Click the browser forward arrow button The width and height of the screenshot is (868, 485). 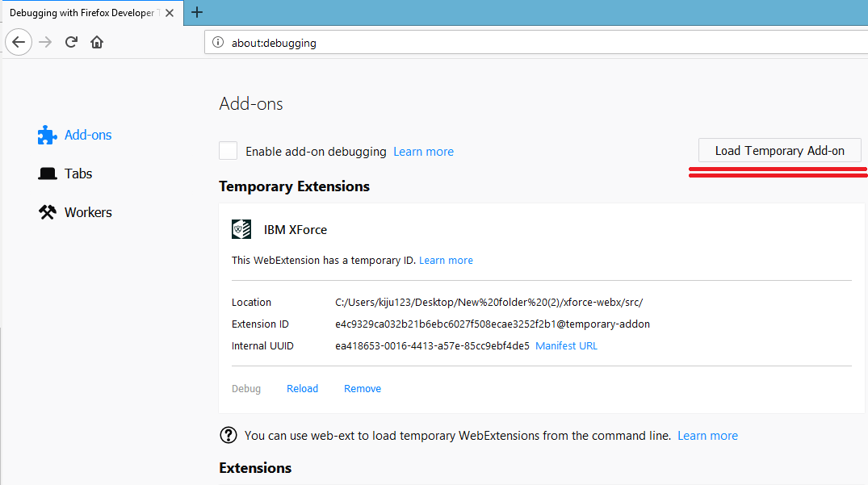tap(45, 42)
